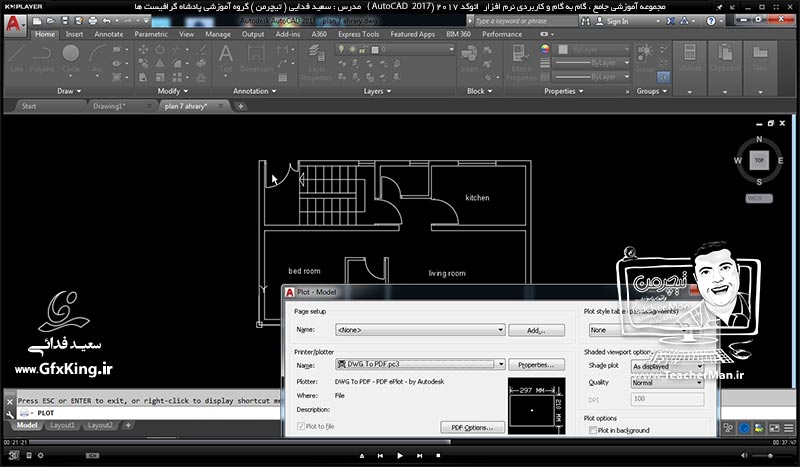Click the Help question mark icon
Viewport: 800px width, 467px height.
tap(711, 21)
